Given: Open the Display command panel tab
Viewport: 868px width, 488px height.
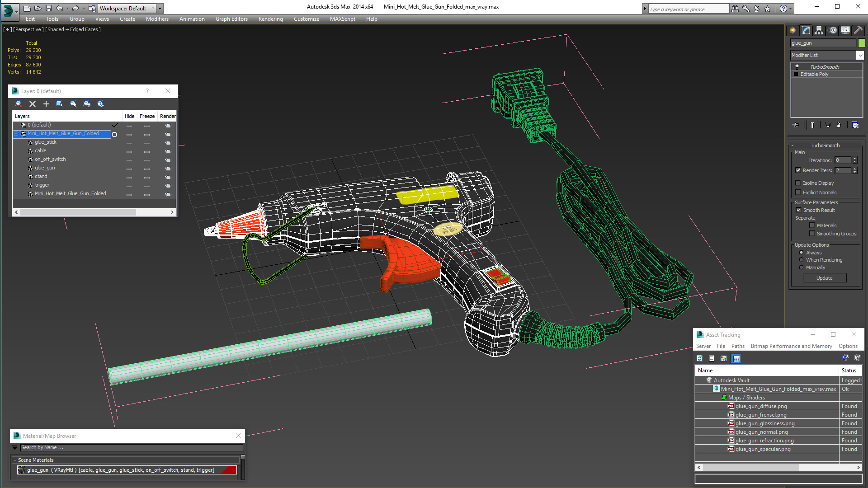Looking at the screenshot, I should click(845, 30).
